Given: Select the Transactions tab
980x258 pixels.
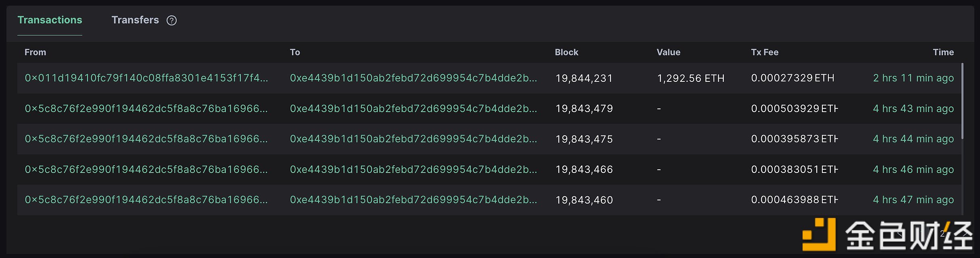Looking at the screenshot, I should click(x=50, y=20).
